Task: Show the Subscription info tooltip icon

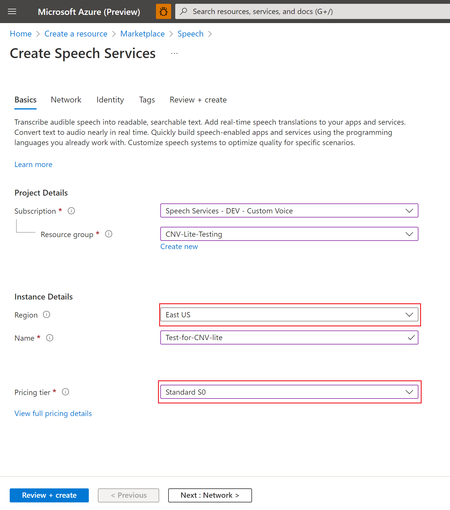Action: tap(71, 211)
